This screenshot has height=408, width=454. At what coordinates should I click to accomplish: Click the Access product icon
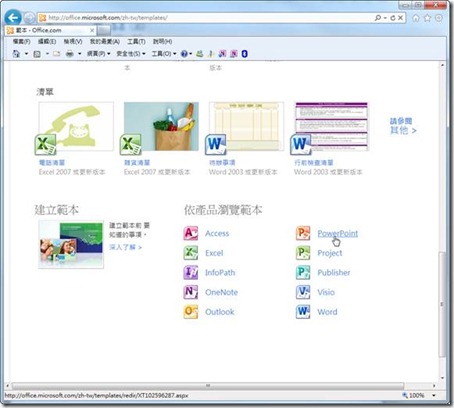[x=191, y=233]
